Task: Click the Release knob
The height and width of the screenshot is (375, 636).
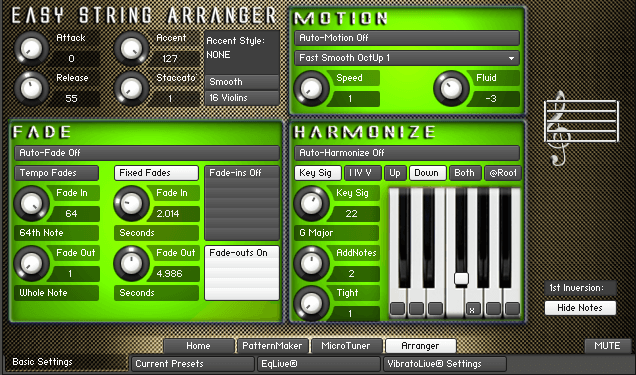Action: [32, 88]
